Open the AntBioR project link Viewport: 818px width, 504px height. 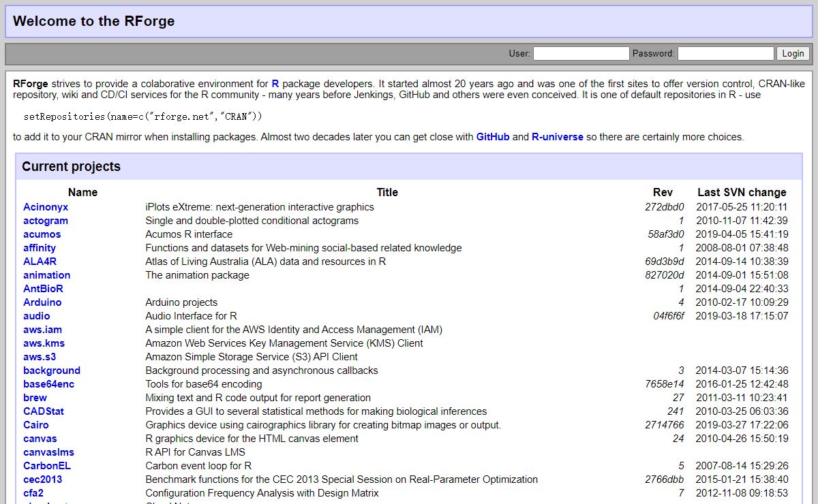[43, 289]
